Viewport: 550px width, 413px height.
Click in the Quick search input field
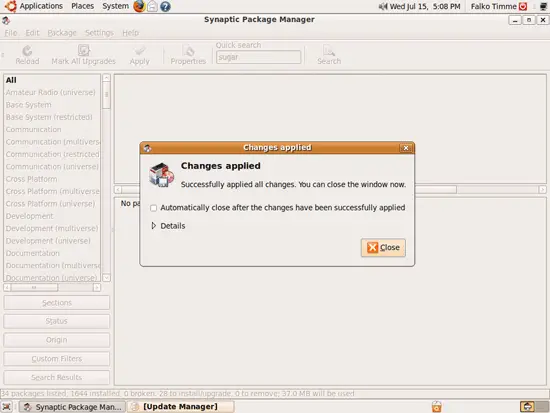coord(259,57)
